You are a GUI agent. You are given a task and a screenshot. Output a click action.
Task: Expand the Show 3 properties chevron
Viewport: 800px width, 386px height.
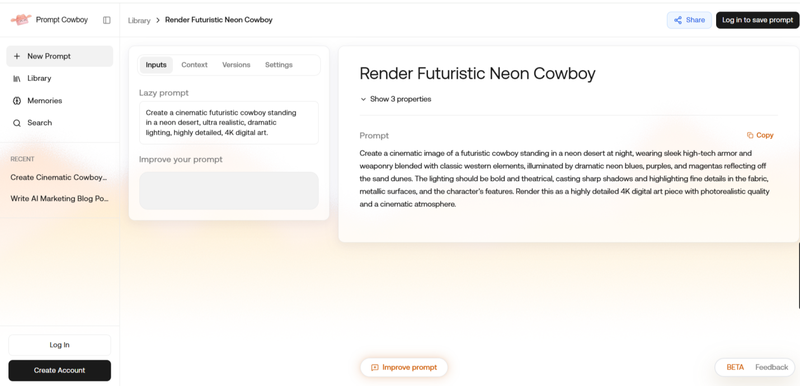pyautogui.click(x=363, y=99)
